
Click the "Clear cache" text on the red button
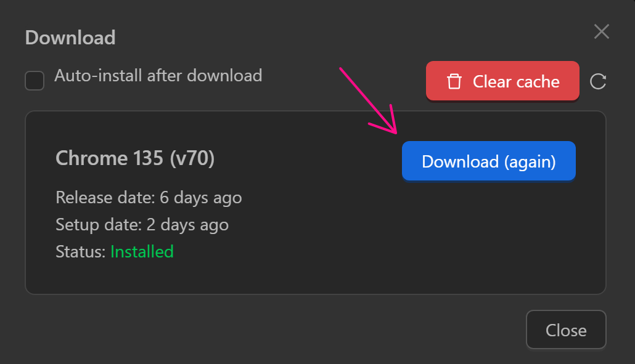pos(516,81)
